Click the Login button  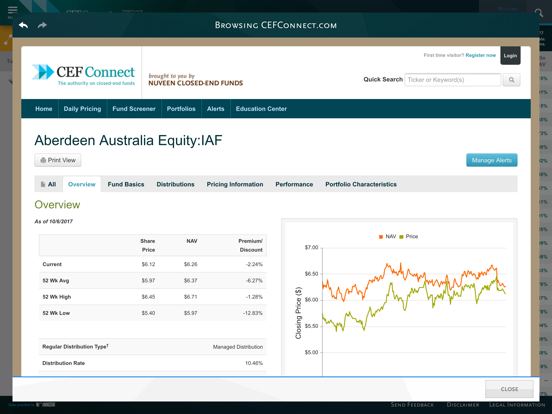510,56
